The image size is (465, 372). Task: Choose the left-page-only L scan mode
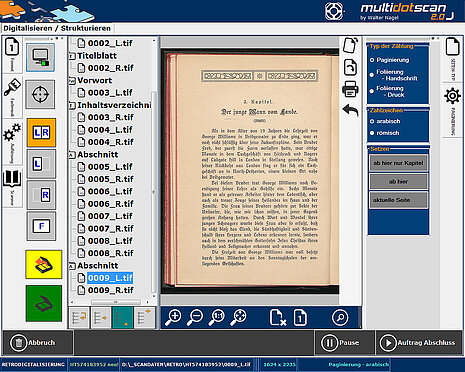point(41,164)
